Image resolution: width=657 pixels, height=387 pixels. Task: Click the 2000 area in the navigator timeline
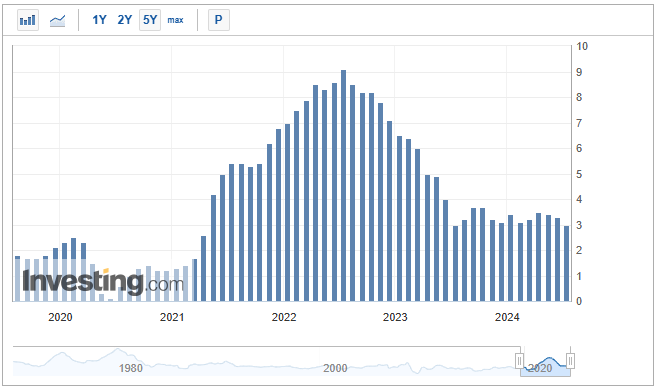(x=335, y=368)
